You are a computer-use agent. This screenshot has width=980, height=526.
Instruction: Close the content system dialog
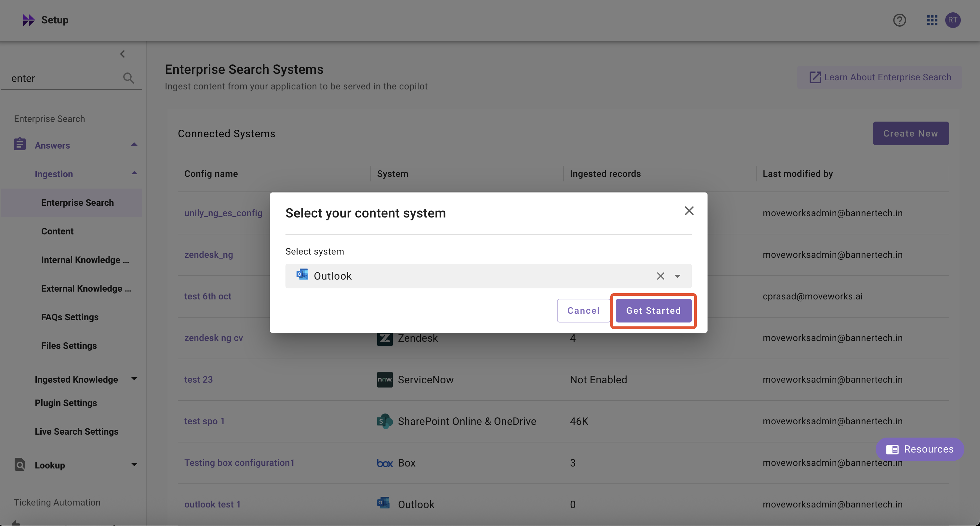pos(689,211)
